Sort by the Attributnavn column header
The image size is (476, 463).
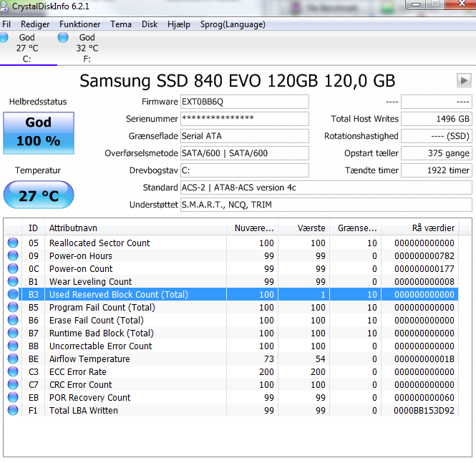pos(135,228)
